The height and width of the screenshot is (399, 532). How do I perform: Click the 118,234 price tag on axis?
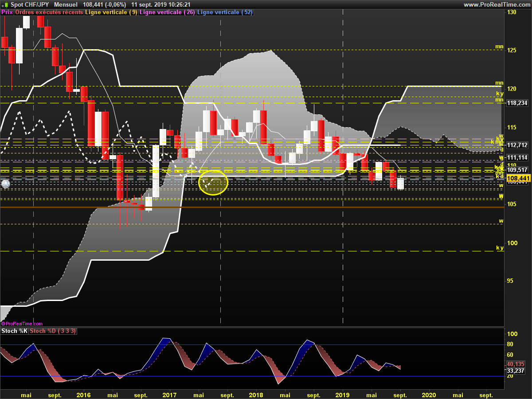pyautogui.click(x=517, y=103)
